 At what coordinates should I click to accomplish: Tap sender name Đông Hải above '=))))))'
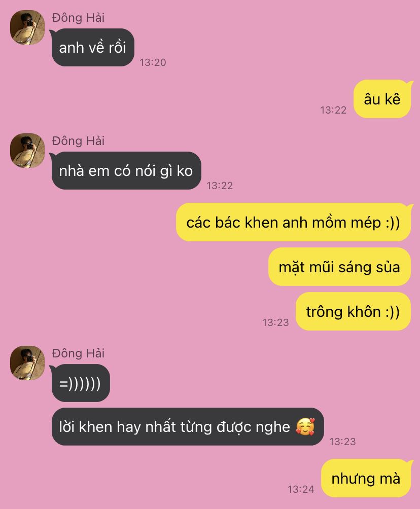point(78,353)
